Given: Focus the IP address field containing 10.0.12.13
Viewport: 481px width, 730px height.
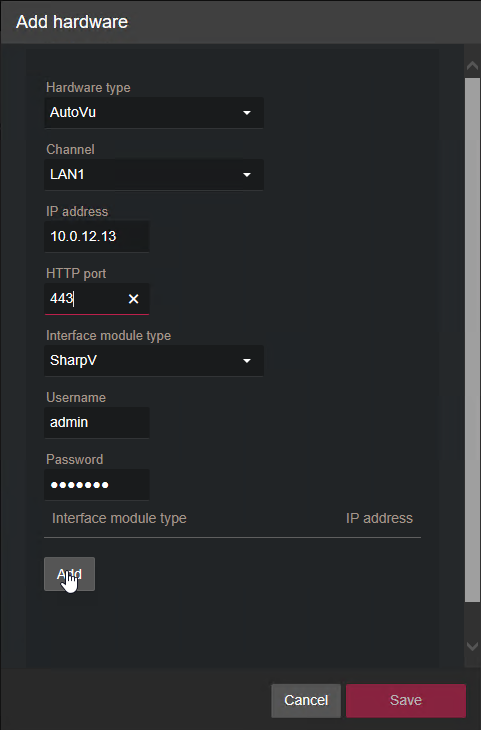Looking at the screenshot, I should click(97, 237).
